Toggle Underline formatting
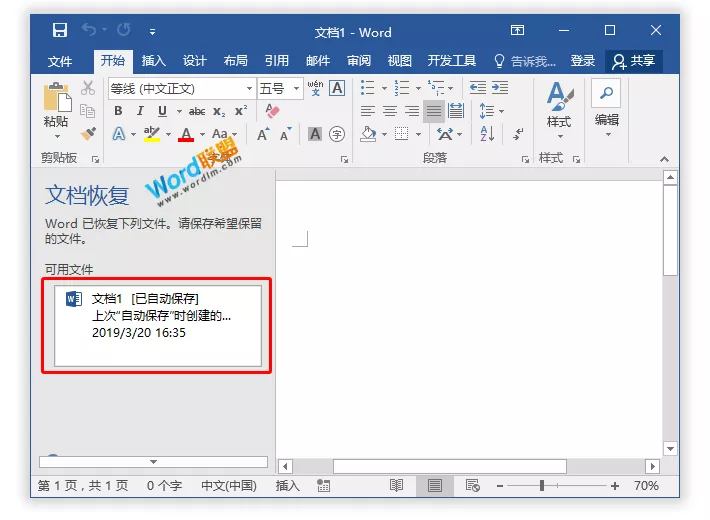Image resolution: width=710 pixels, height=520 pixels. (x=162, y=111)
